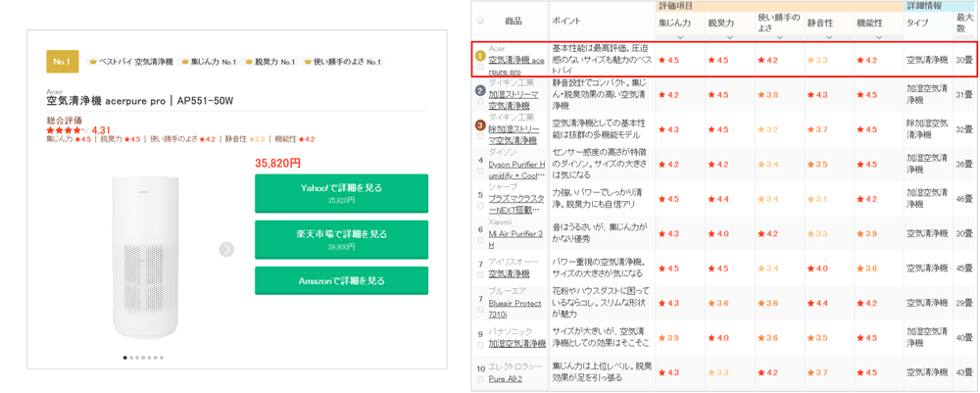Image resolution: width=980 pixels, height=393 pixels.
Task: Check the Xiaomi Mi Air Purifier row checkbox
Action: (x=480, y=240)
